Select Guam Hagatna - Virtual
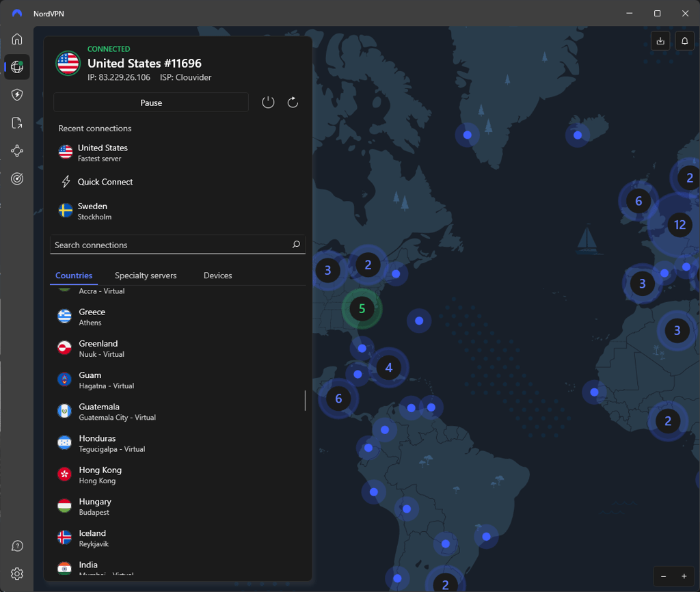This screenshot has width=700, height=592. pos(178,380)
